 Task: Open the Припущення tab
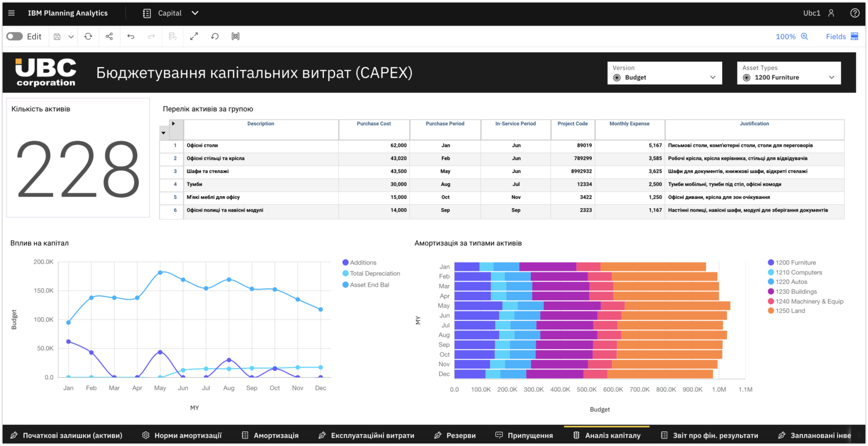524,435
